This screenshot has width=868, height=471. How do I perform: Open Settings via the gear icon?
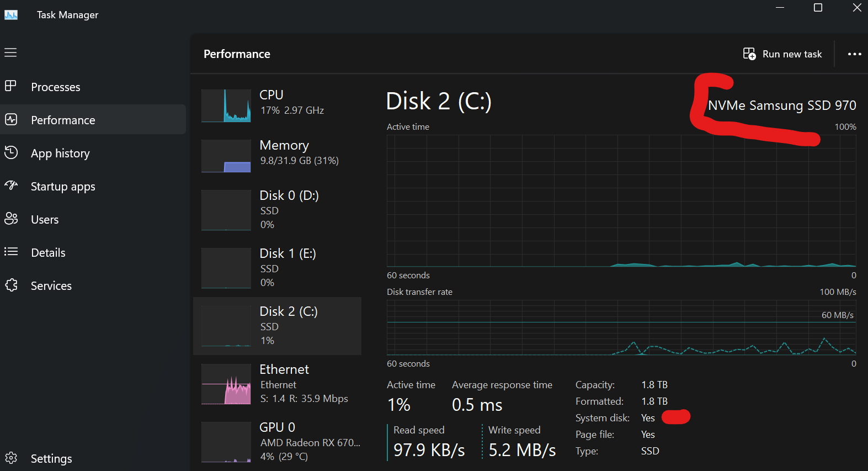click(11, 458)
